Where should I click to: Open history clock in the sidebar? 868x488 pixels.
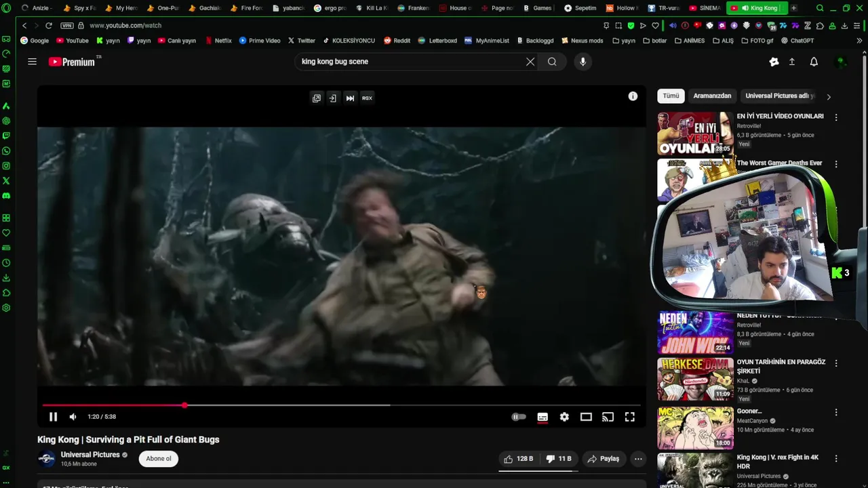[x=6, y=263]
